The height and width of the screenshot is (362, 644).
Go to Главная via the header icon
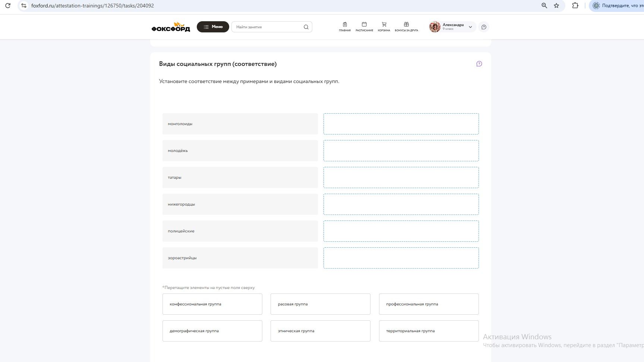(345, 27)
